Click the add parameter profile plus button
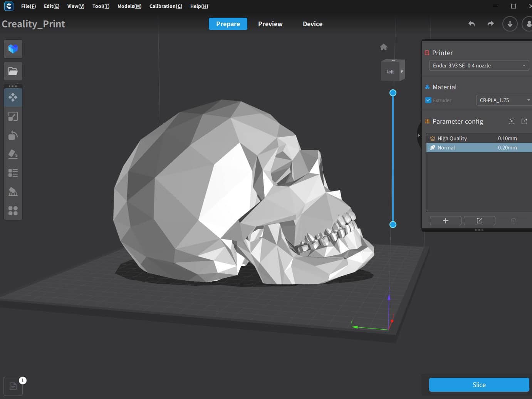 coord(445,221)
